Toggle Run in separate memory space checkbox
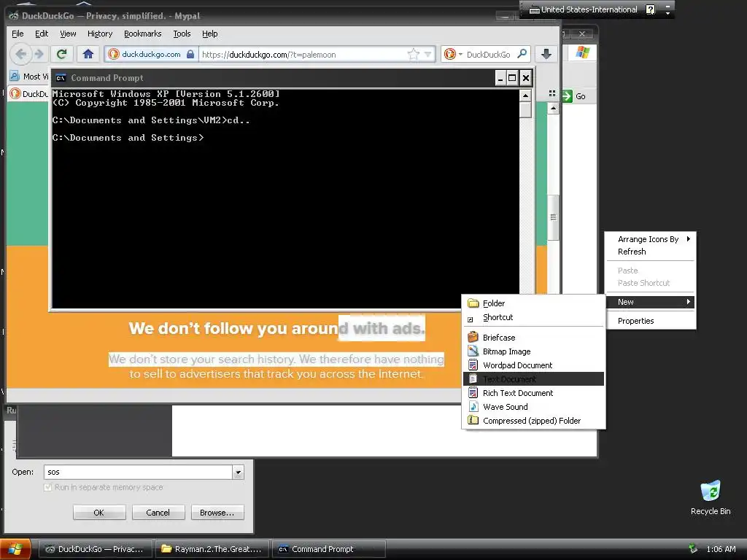This screenshot has height=560, width=747. pos(47,487)
